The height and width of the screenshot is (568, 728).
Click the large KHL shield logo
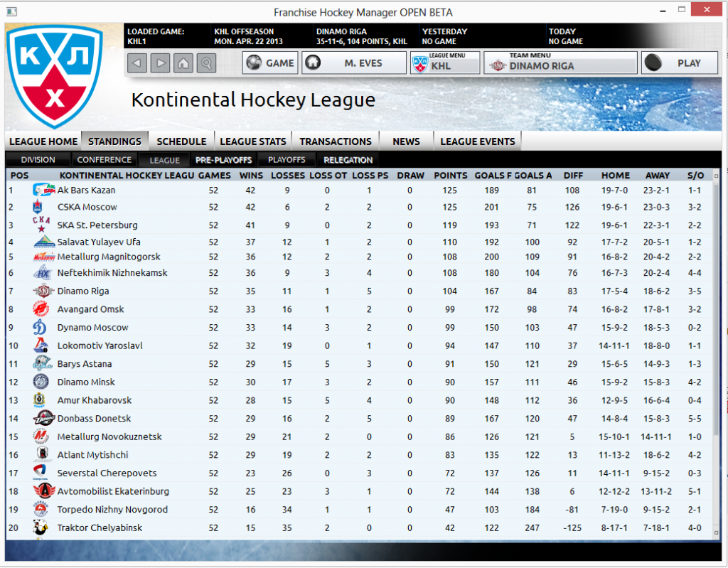click(x=55, y=77)
